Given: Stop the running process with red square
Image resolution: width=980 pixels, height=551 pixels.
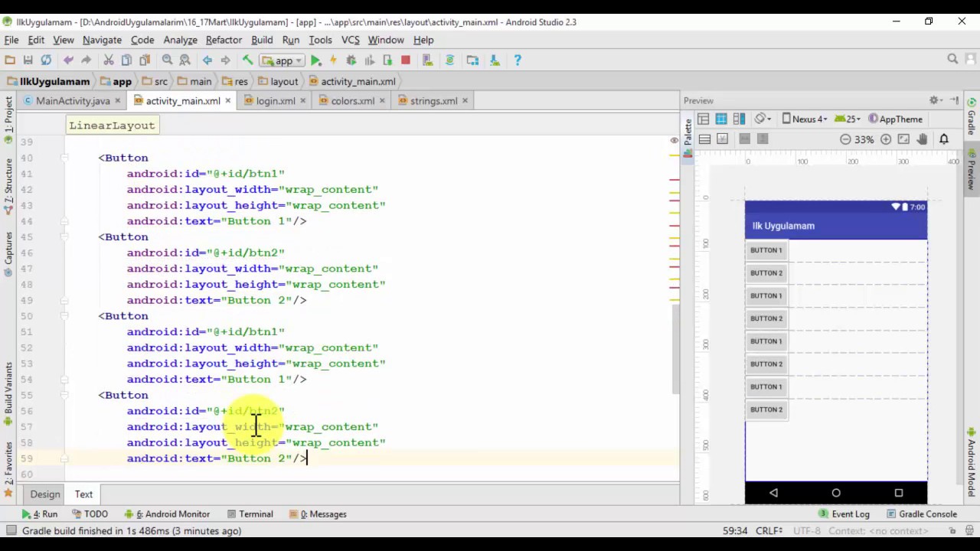Looking at the screenshot, I should point(405,60).
